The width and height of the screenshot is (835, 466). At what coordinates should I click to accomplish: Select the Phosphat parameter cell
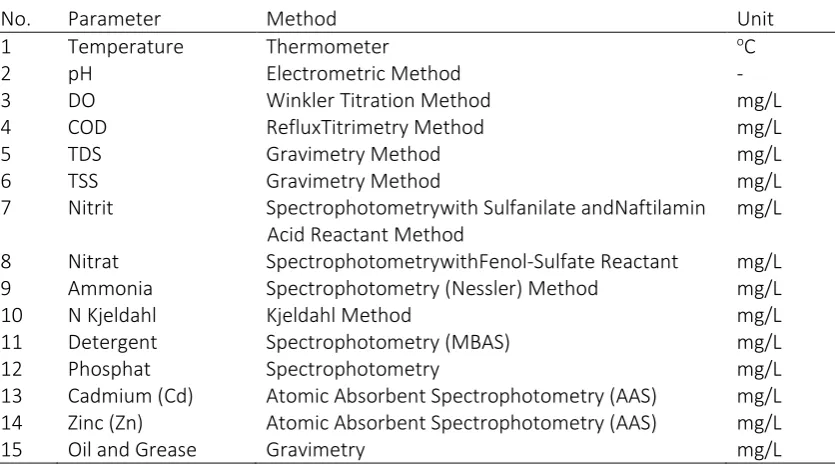pyautogui.click(x=109, y=369)
